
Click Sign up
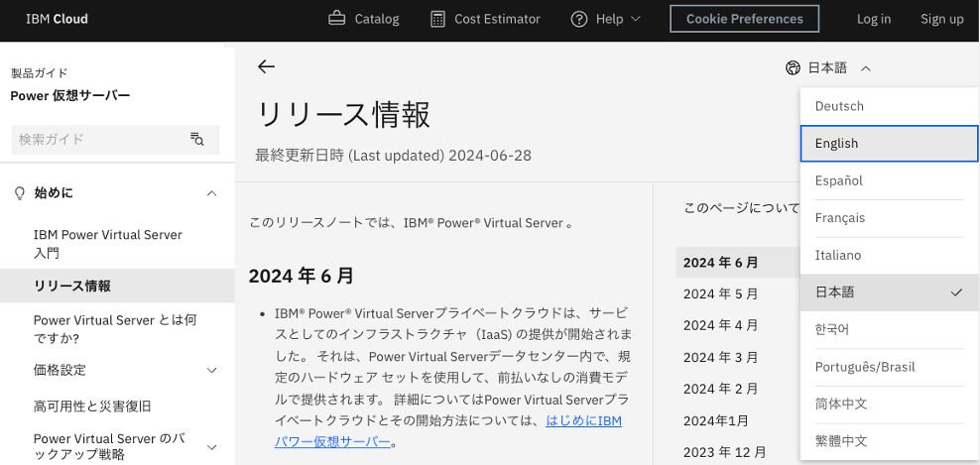[942, 19]
